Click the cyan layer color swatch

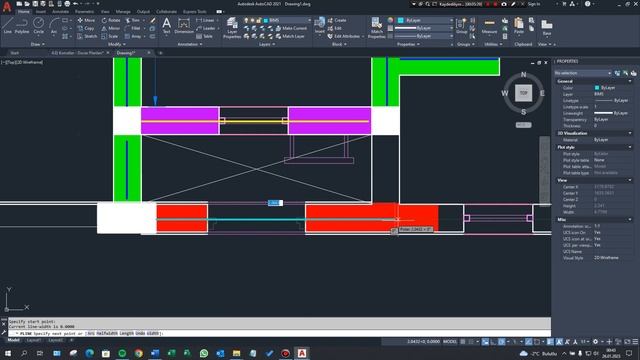coord(266,20)
